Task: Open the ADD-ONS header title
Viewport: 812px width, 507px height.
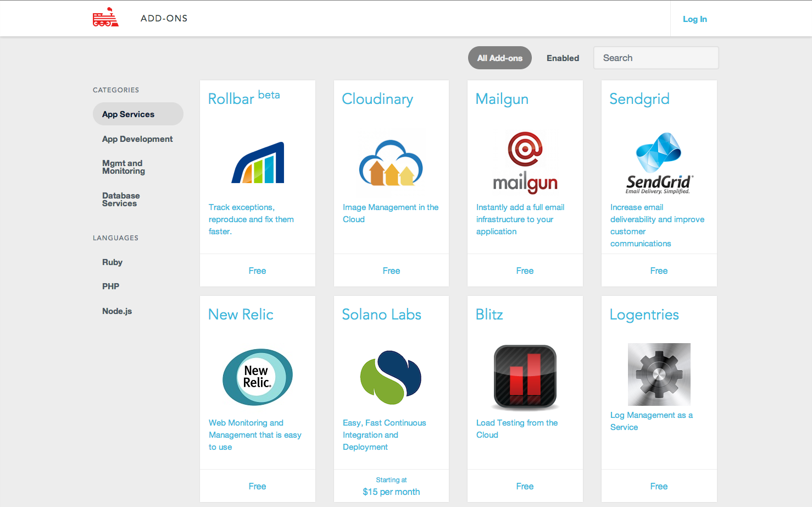Action: pos(164,18)
